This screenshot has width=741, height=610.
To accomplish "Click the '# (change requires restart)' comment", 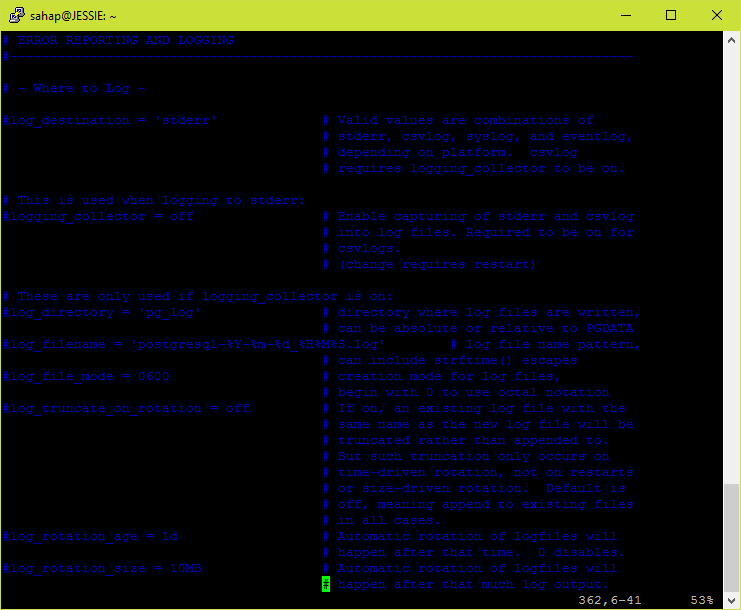I will (430, 265).
